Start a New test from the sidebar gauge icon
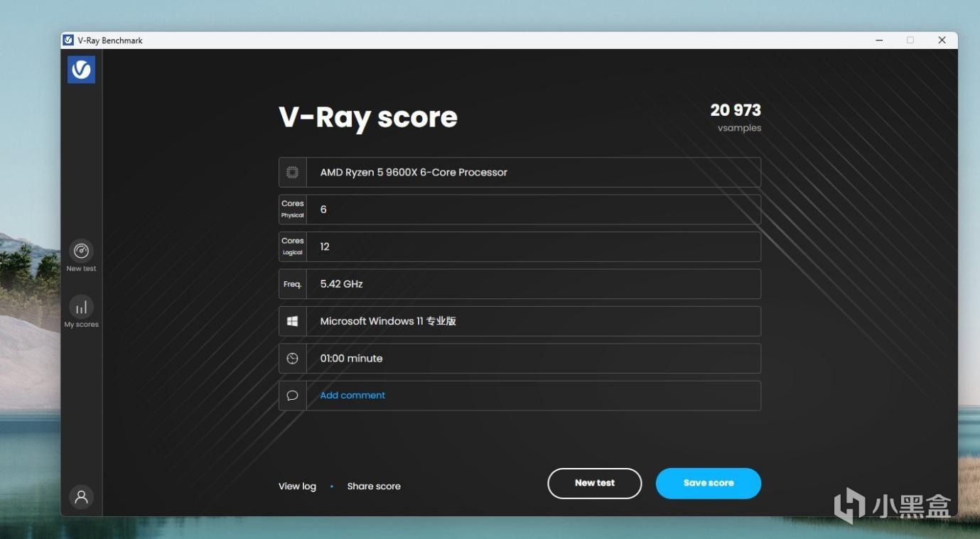980x539 pixels. pos(81,251)
